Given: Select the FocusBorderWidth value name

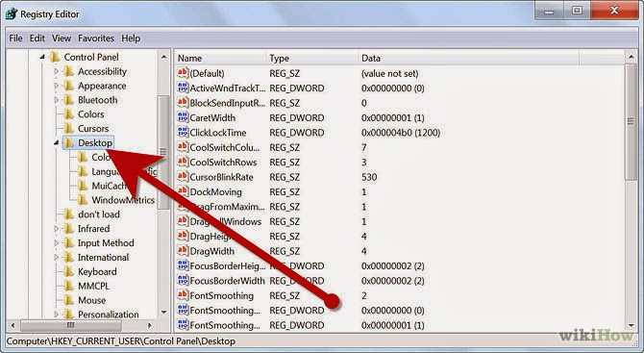Looking at the screenshot, I should click(x=227, y=281).
